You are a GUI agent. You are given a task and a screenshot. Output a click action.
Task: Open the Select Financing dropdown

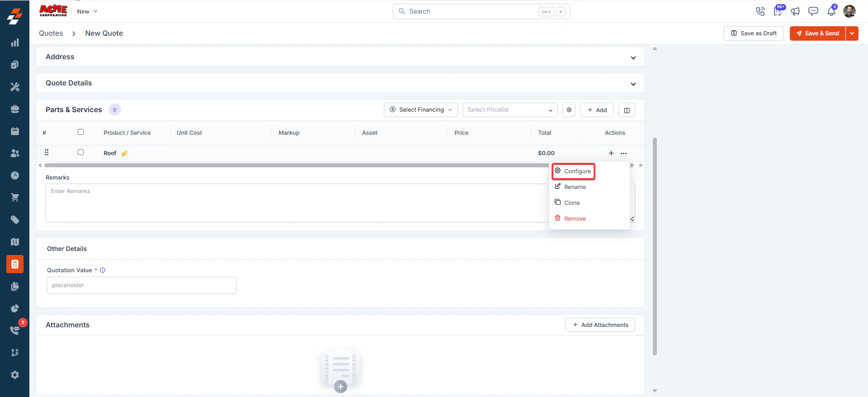coord(421,110)
